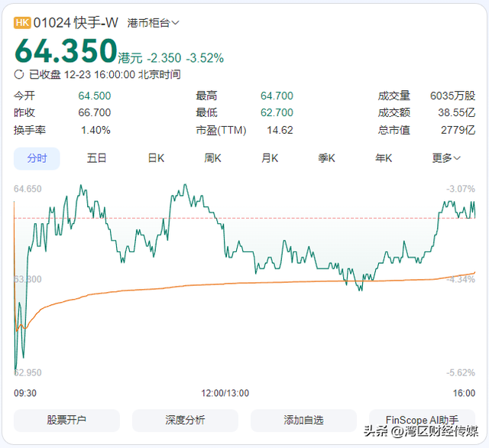This screenshot has height=448, width=489.
Task: Click the stock name 01024 快手-W
Action: [x=76, y=23]
